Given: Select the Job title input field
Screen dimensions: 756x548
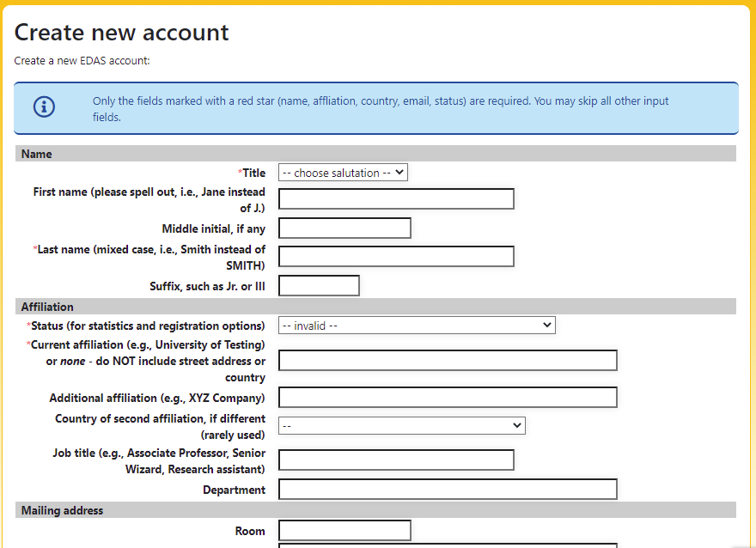Looking at the screenshot, I should [396, 460].
